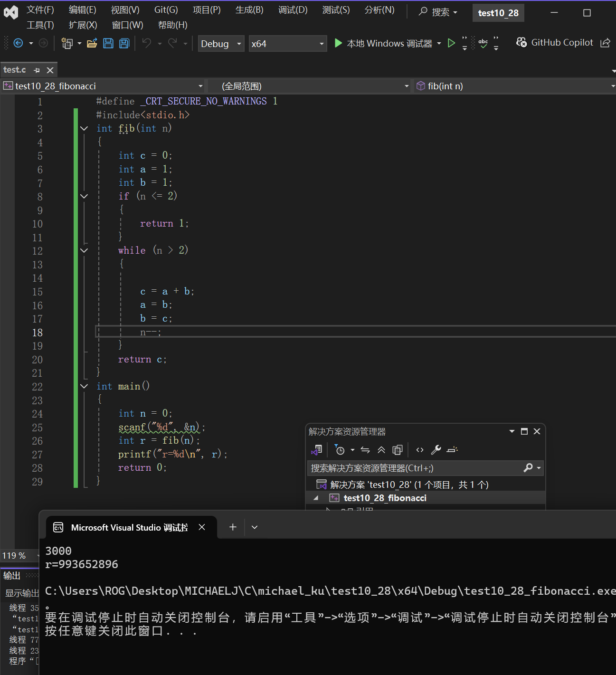This screenshot has height=675, width=616.
Task: Maximize the Solution Explorer panel
Action: tap(524, 431)
